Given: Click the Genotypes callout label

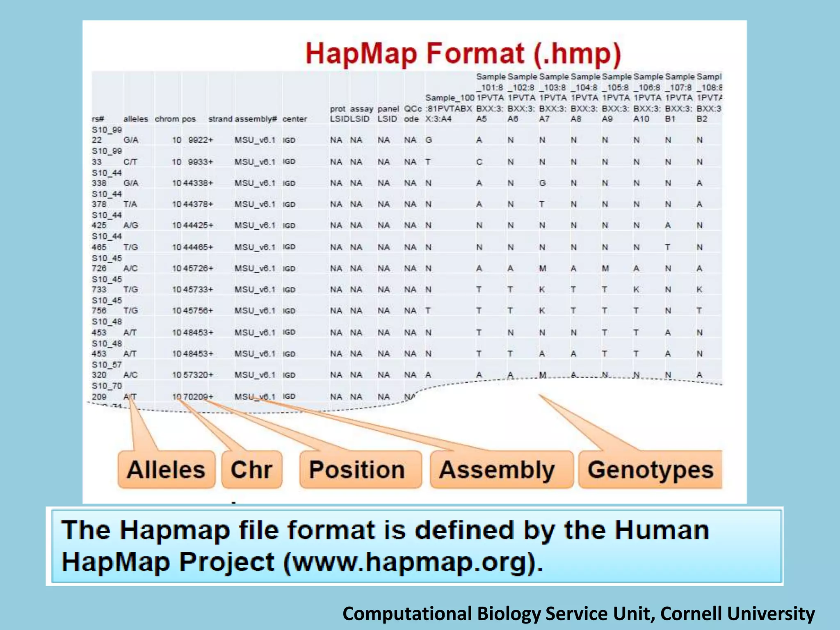Looking at the screenshot, I should coord(650,470).
